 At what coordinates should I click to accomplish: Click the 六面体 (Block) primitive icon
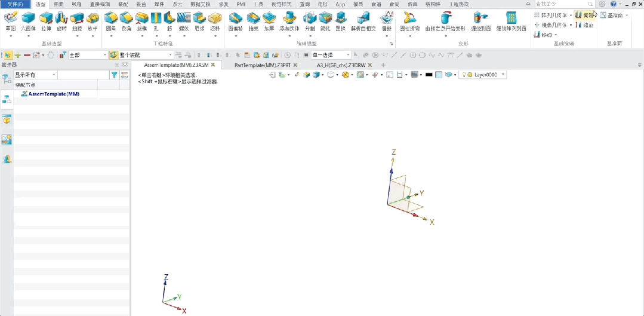pos(28,20)
